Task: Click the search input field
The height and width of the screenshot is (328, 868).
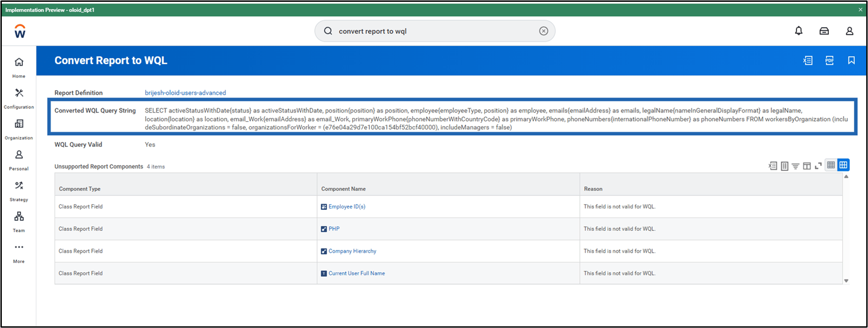Action: click(x=435, y=31)
